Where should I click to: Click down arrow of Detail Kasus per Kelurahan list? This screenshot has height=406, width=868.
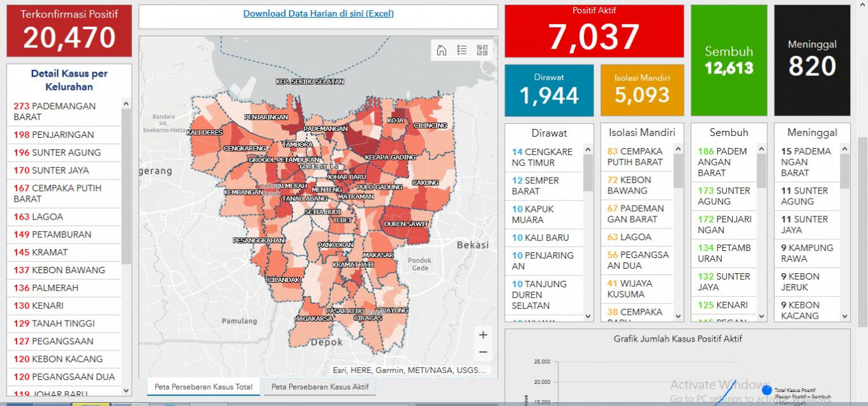[x=126, y=390]
